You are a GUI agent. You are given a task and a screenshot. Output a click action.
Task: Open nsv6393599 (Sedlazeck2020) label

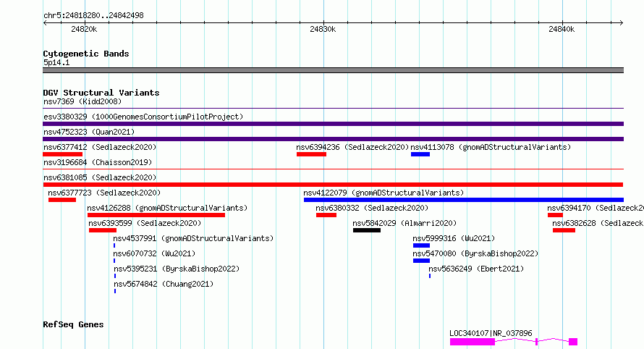point(145,223)
